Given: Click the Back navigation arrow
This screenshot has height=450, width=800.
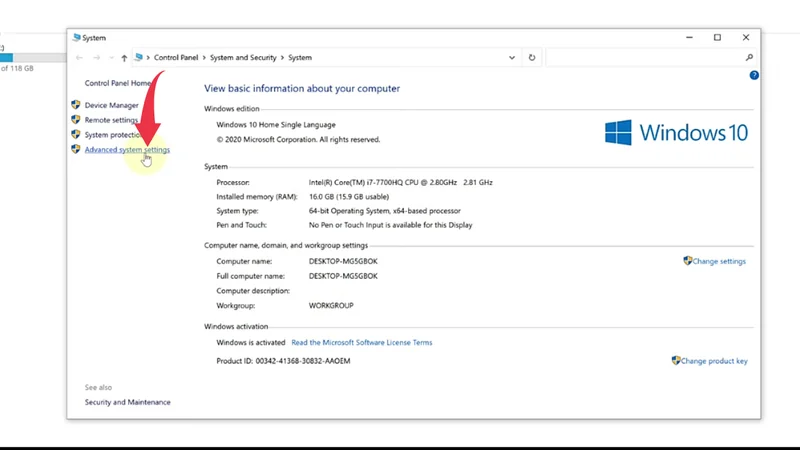Looking at the screenshot, I should pos(80,58).
